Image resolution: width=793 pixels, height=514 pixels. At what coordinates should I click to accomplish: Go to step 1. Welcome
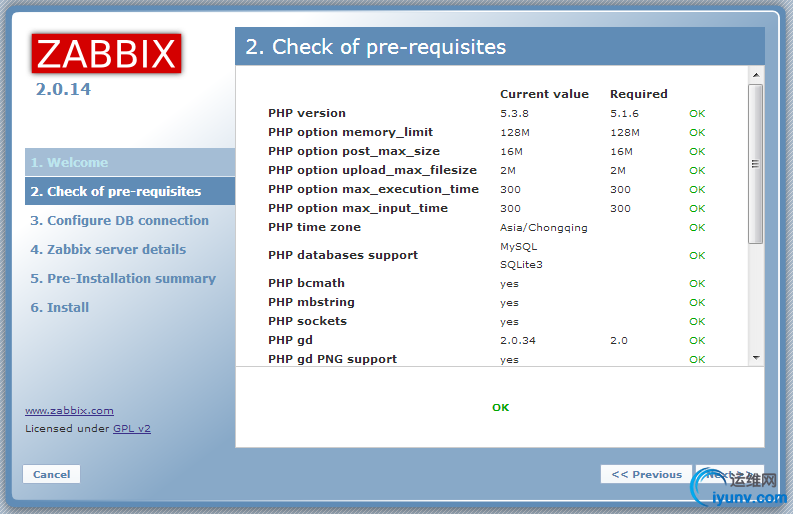(130, 162)
